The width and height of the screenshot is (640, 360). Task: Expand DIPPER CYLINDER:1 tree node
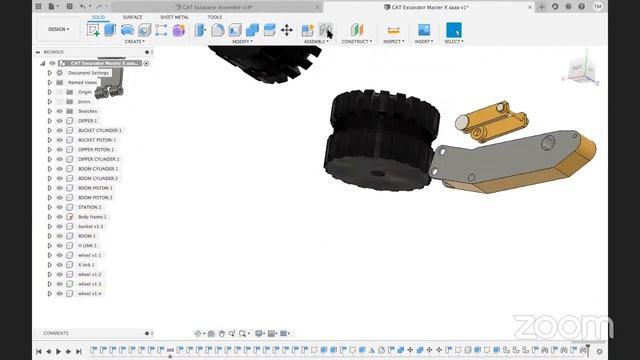(x=50, y=159)
